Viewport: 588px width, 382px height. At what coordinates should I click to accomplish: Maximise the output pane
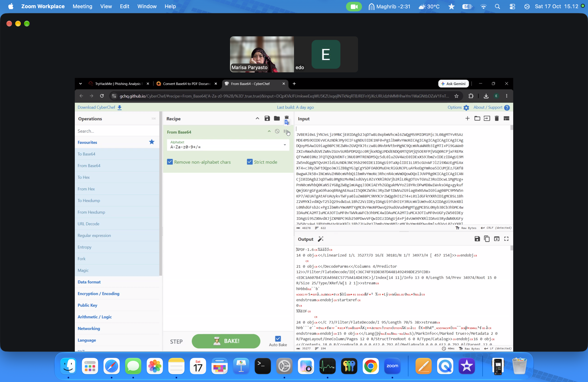[x=506, y=239]
